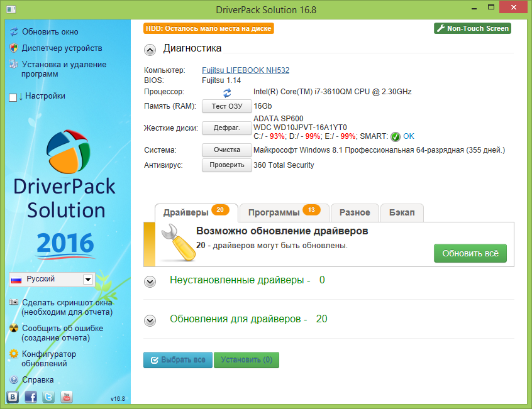
Task: Open Справка help link
Action: click(x=38, y=380)
